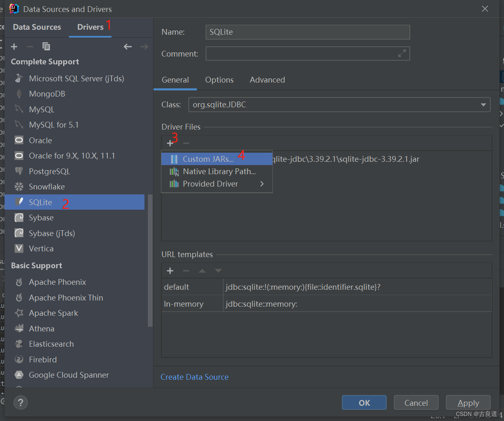Screen dimensions: 504x421
Task: Switch to the Drivers tab
Action: [x=90, y=27]
